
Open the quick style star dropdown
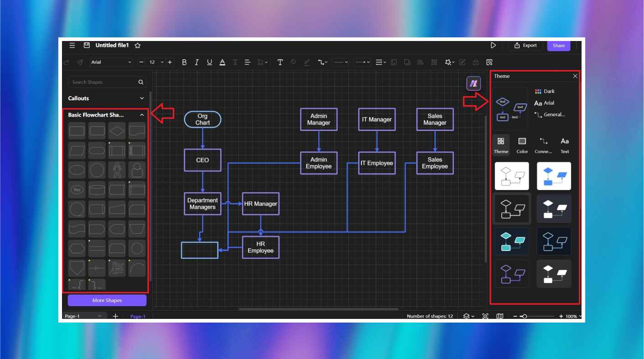(449, 62)
